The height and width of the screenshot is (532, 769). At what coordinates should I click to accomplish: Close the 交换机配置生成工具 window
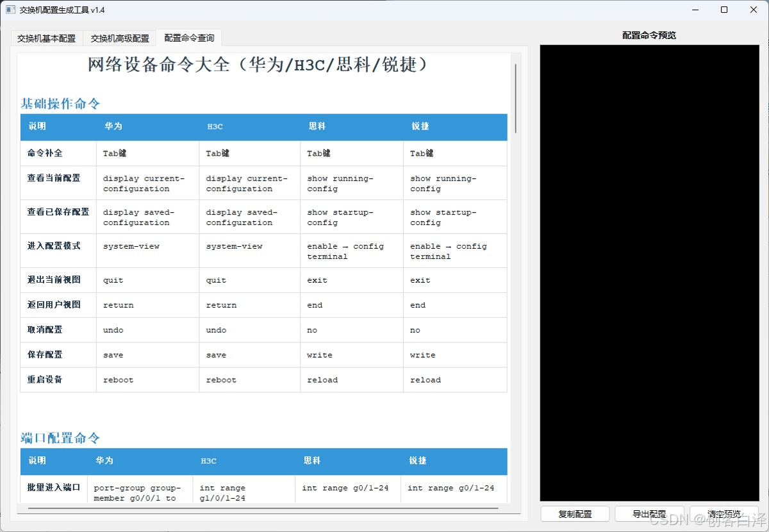[753, 10]
